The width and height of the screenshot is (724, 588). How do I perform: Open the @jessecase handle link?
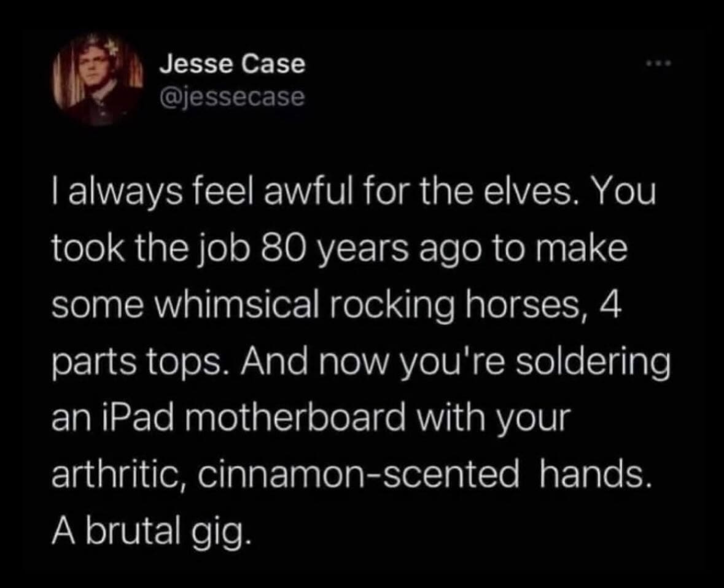[232, 97]
